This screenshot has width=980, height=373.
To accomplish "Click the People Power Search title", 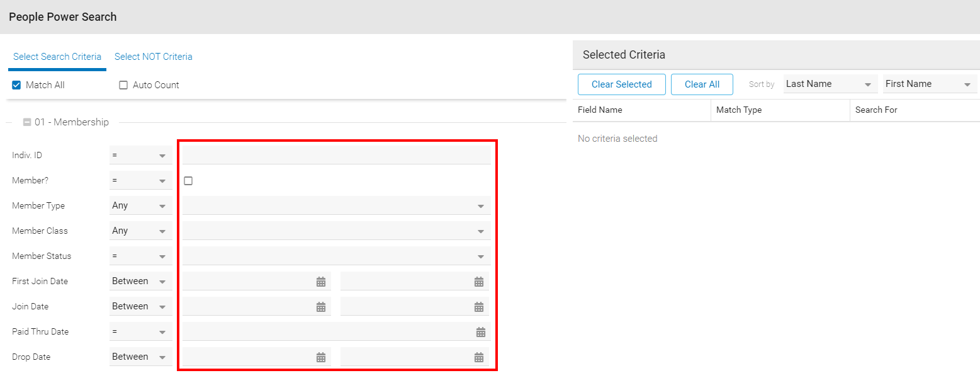I will click(x=63, y=17).
